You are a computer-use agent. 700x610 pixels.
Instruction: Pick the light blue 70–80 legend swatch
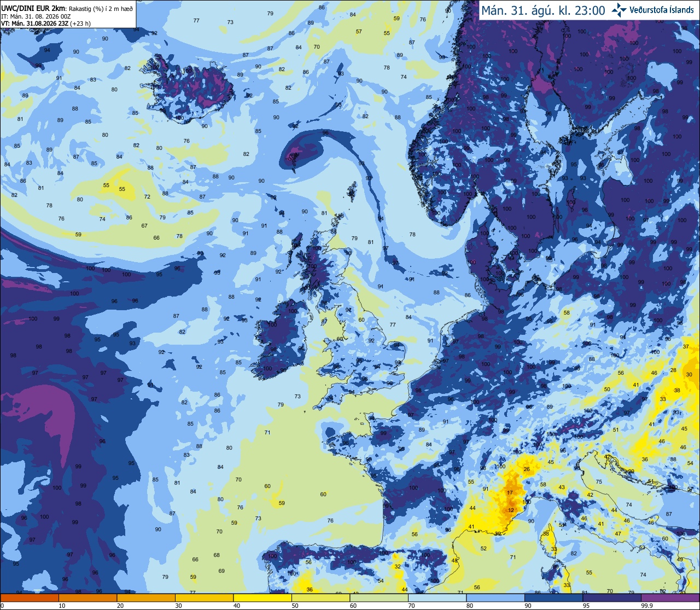point(437,597)
